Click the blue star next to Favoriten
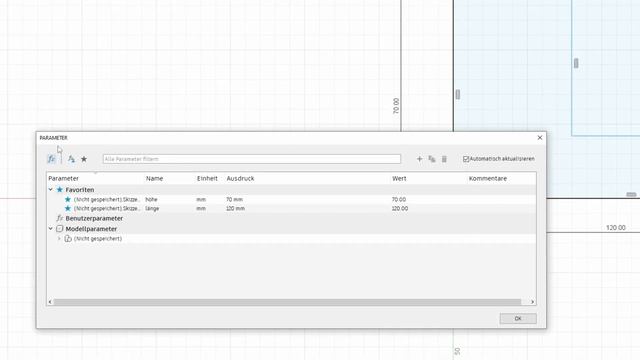This screenshot has height=360, width=640. pos(60,190)
